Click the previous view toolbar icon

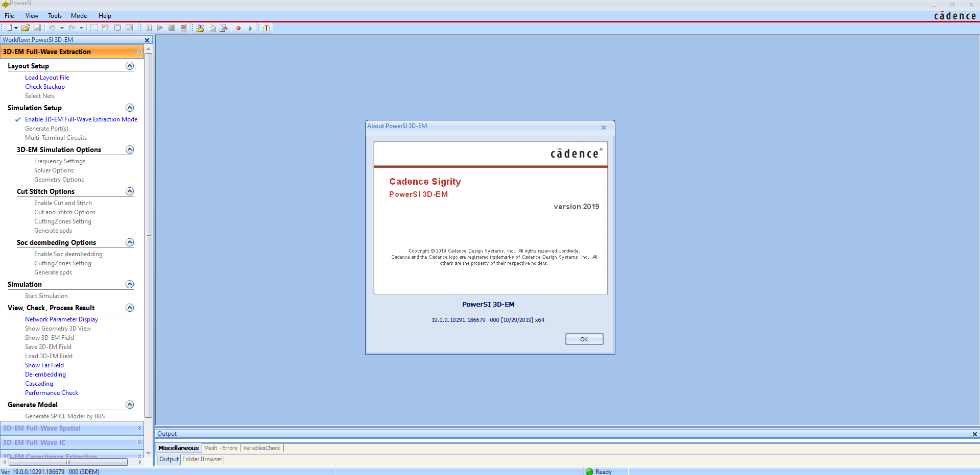(x=106, y=28)
